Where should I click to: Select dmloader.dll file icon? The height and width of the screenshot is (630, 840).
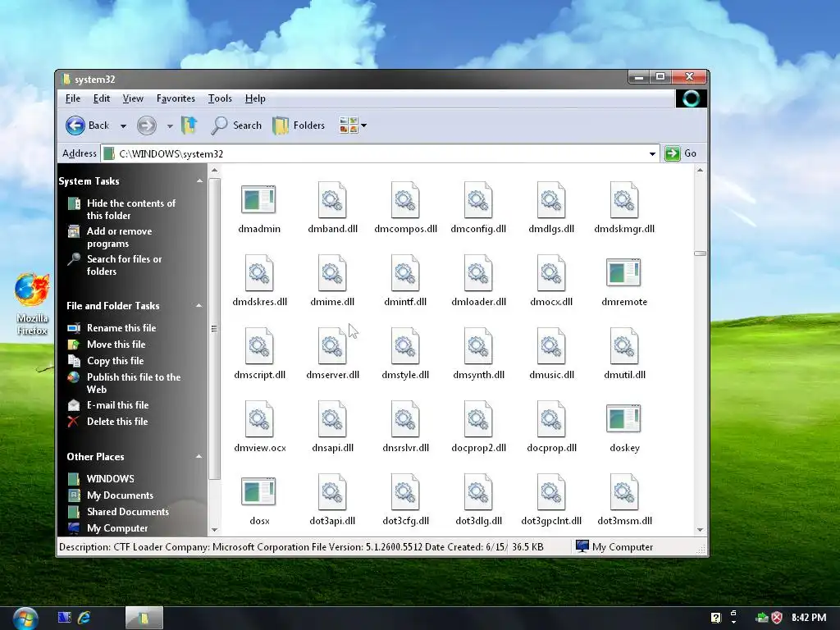point(478,272)
